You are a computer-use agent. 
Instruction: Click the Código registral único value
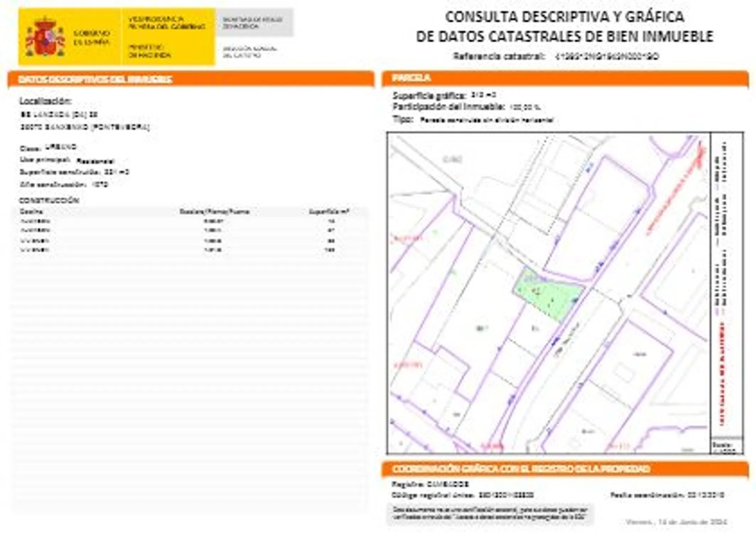tap(506, 495)
